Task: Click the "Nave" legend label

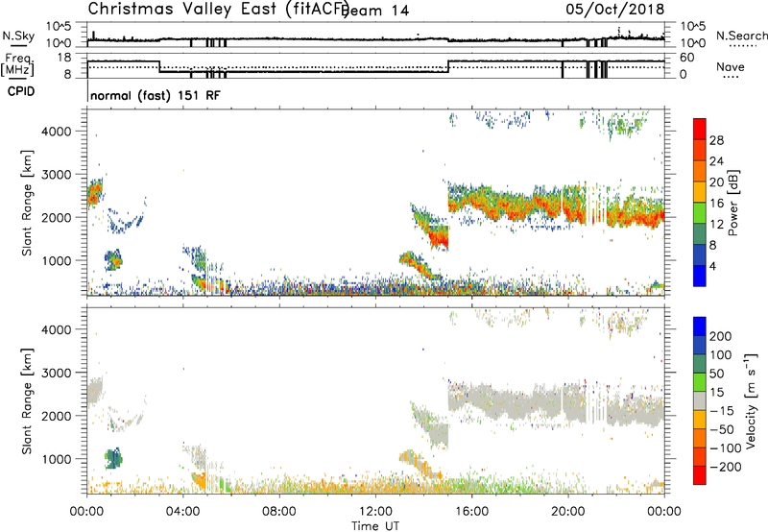Action: [x=731, y=67]
